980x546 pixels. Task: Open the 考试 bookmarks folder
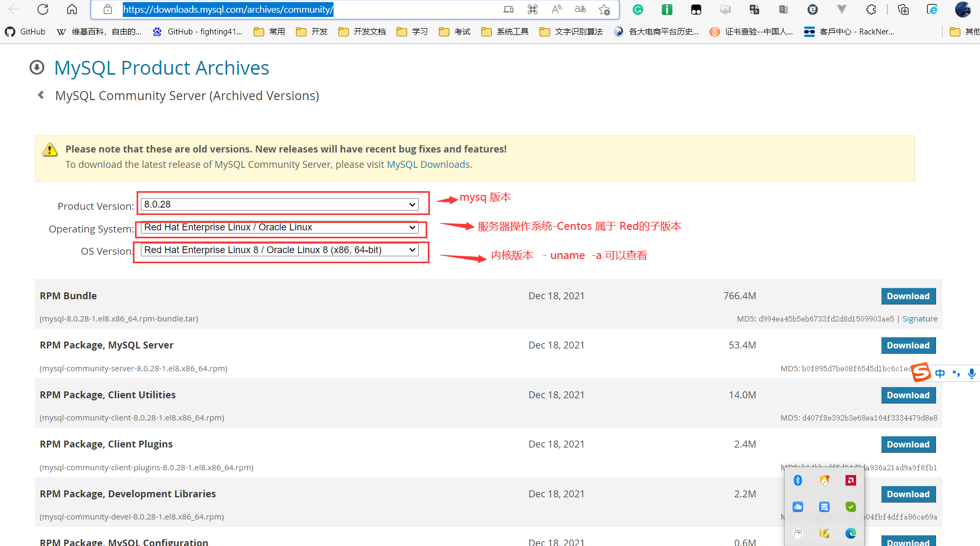click(455, 32)
